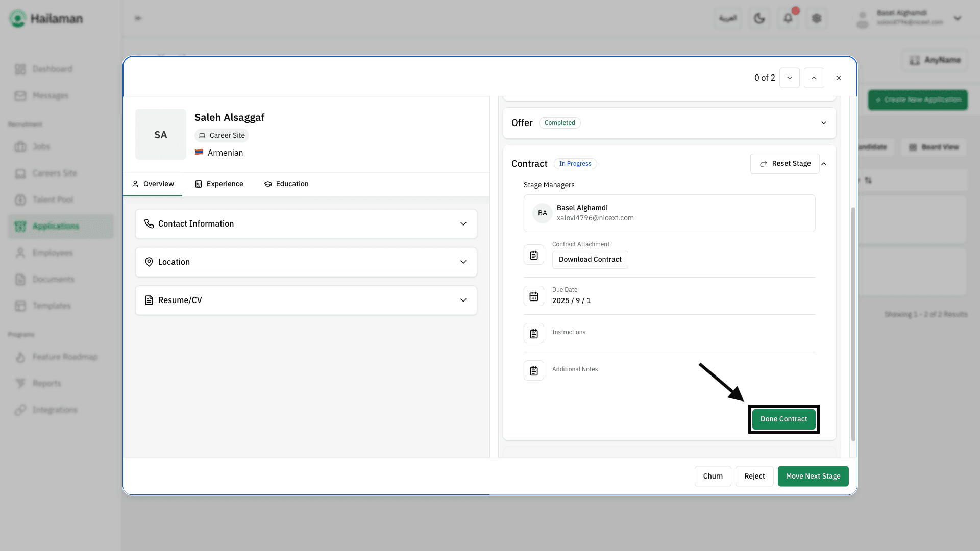Click the Instructions clipboard icon
Image resolution: width=980 pixels, height=551 pixels.
[x=533, y=333]
